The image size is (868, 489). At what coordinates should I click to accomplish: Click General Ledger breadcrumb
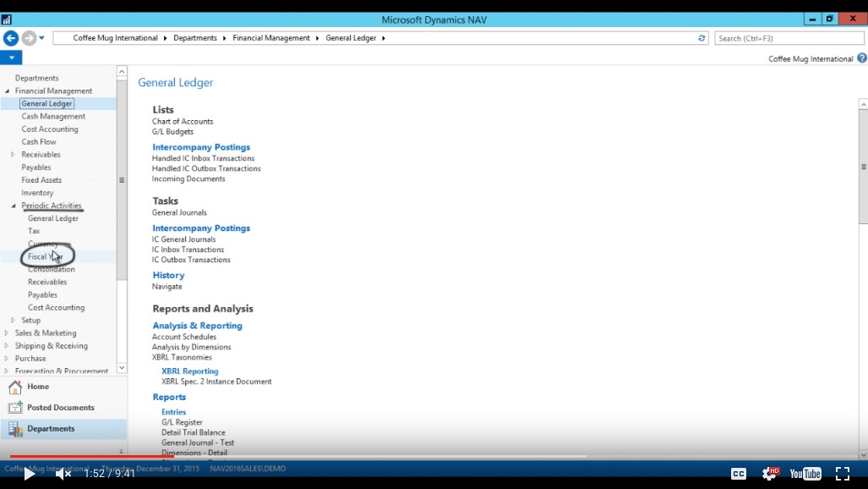tap(351, 38)
